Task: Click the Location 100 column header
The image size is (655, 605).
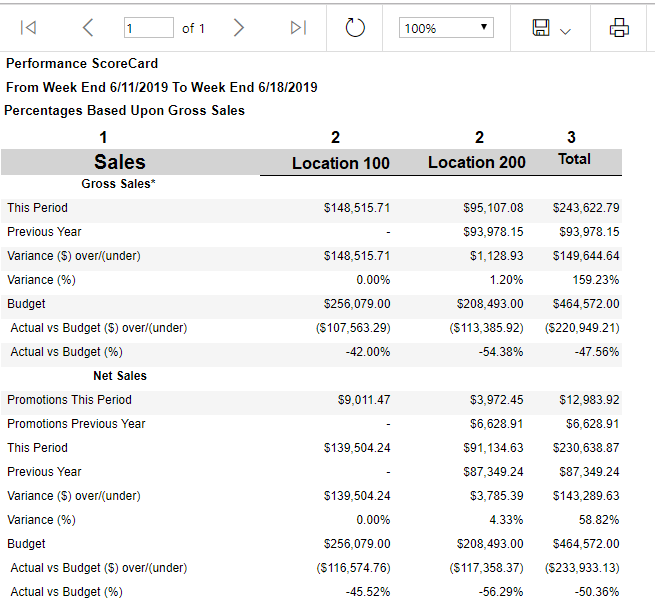Action: [340, 163]
